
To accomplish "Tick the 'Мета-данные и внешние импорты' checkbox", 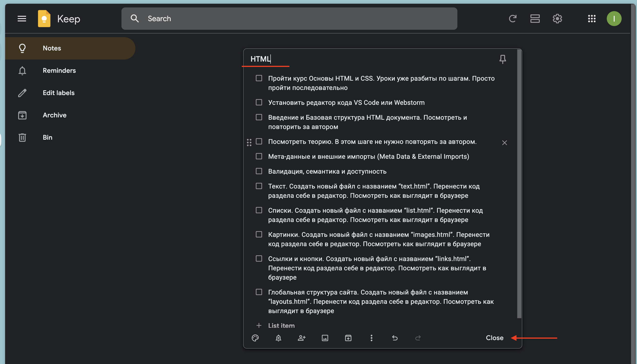I will point(259,156).
